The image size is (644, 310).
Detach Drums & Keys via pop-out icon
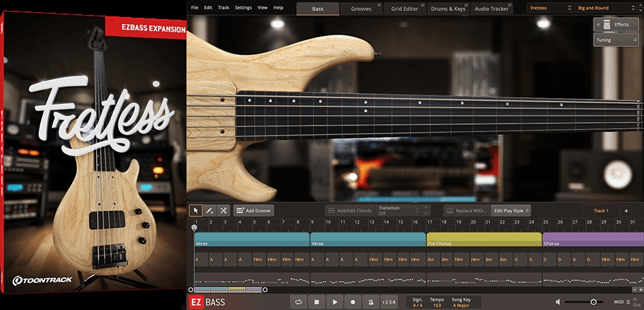[466, 5]
